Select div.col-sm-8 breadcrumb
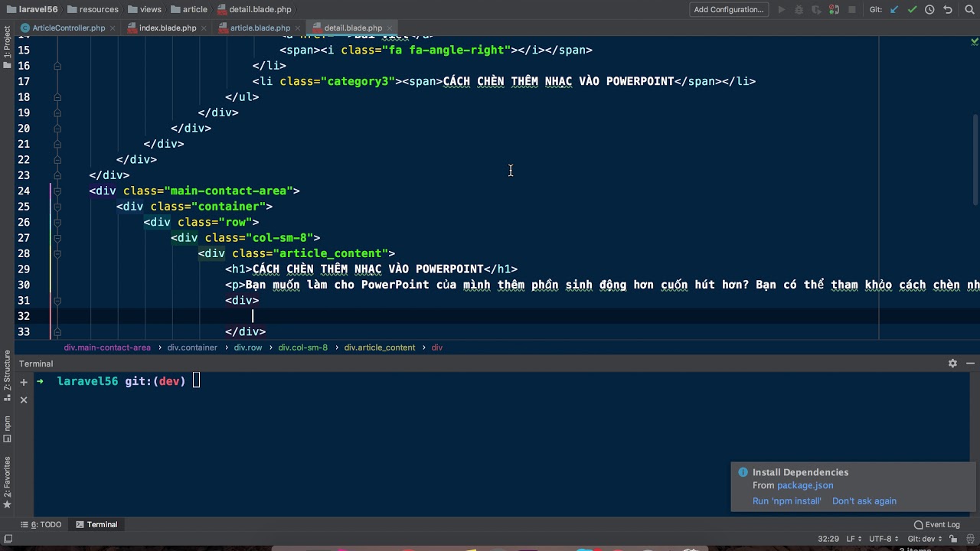The width and height of the screenshot is (980, 551). click(302, 347)
